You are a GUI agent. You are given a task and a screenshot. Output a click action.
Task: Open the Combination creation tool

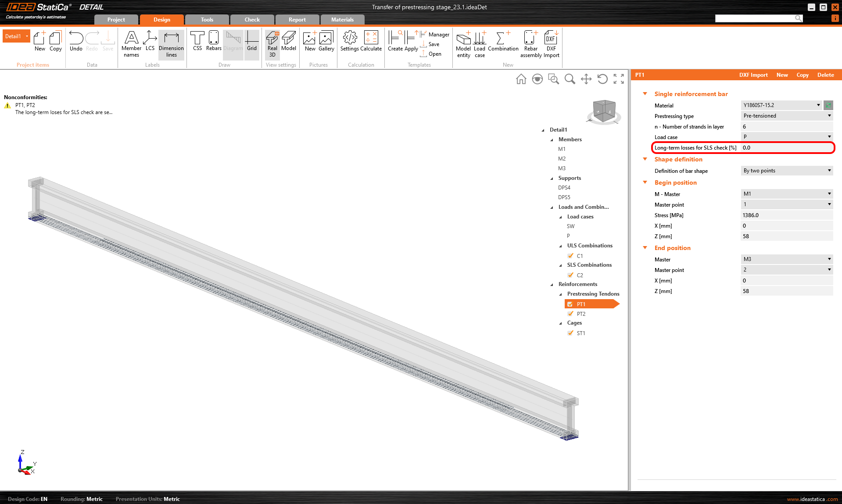[x=503, y=42]
